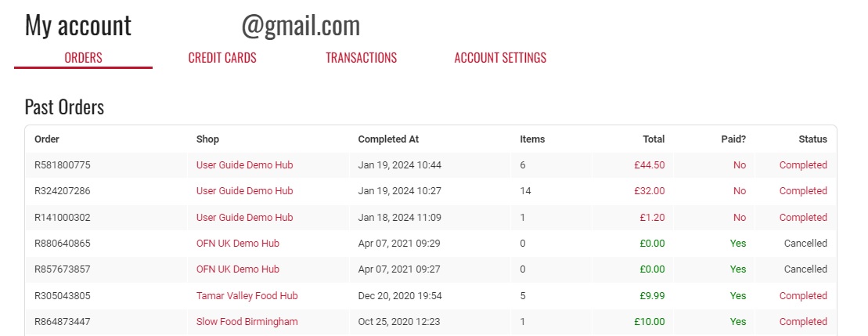Open shop link for order R324207286

tap(244, 191)
